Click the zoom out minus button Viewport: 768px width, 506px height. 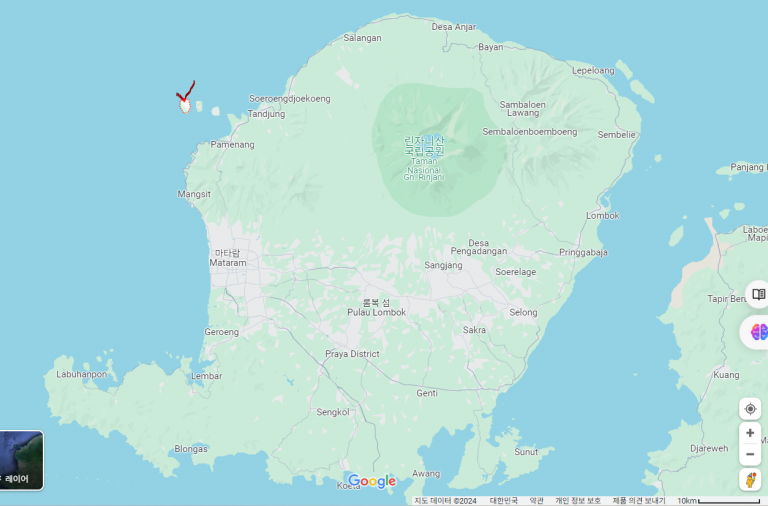(750, 455)
